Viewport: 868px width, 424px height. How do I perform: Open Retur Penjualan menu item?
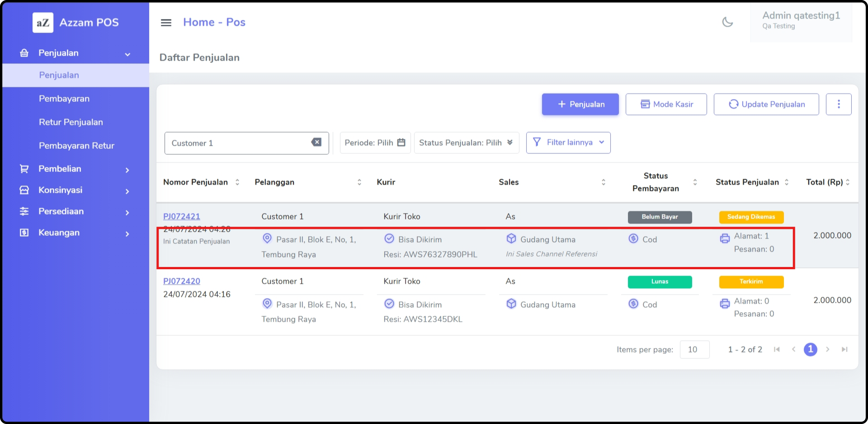coord(71,122)
